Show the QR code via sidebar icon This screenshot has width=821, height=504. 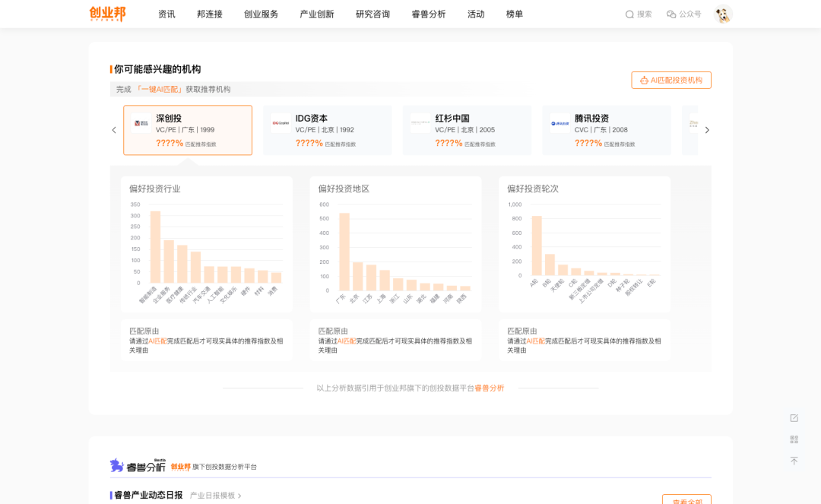[794, 439]
